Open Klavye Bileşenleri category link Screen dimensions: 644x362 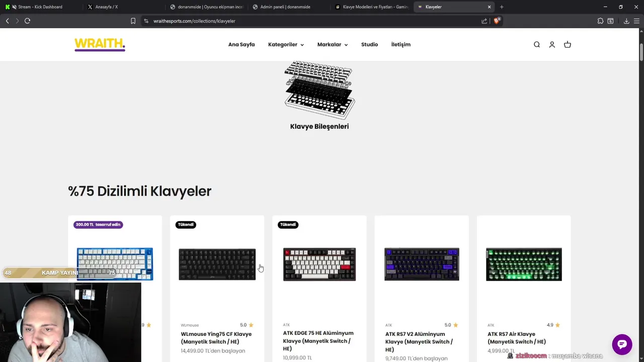tap(319, 126)
